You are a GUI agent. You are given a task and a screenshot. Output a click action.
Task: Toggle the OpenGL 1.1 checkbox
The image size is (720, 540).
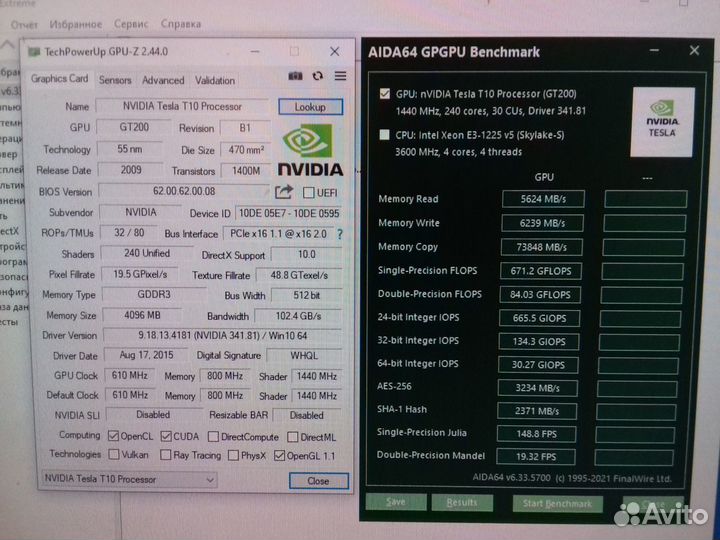279,456
